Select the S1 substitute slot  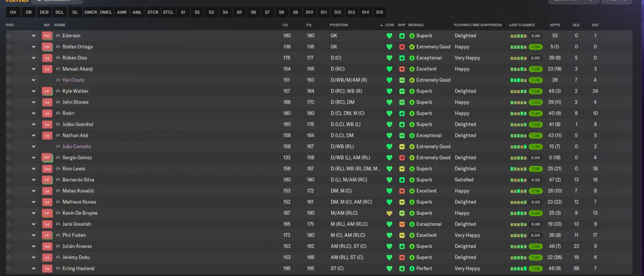click(x=183, y=12)
